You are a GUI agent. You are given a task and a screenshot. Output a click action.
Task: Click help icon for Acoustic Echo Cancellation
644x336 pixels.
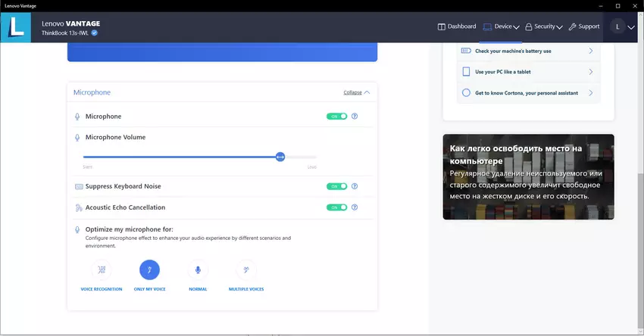pyautogui.click(x=355, y=207)
